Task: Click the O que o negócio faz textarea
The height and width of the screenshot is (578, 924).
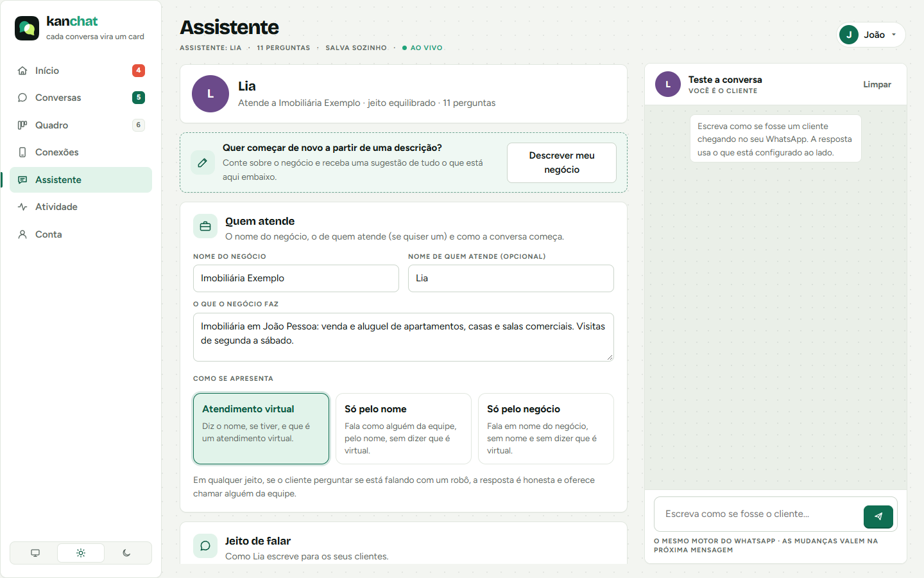Action: coord(404,337)
